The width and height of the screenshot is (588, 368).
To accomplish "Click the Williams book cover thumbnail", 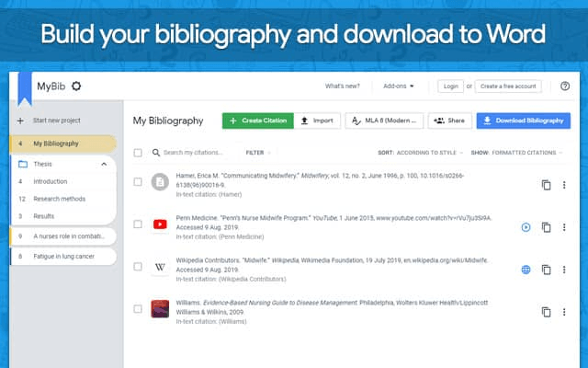I will coord(160,309).
